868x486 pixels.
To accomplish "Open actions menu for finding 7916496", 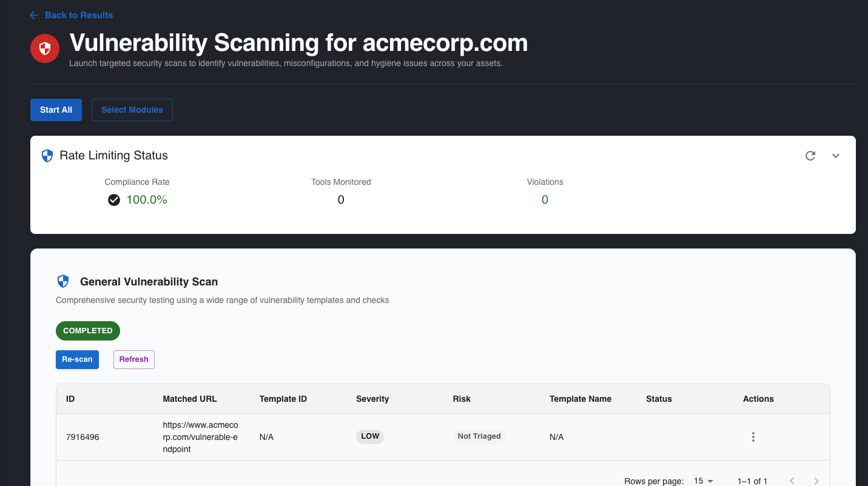I will 753,437.
